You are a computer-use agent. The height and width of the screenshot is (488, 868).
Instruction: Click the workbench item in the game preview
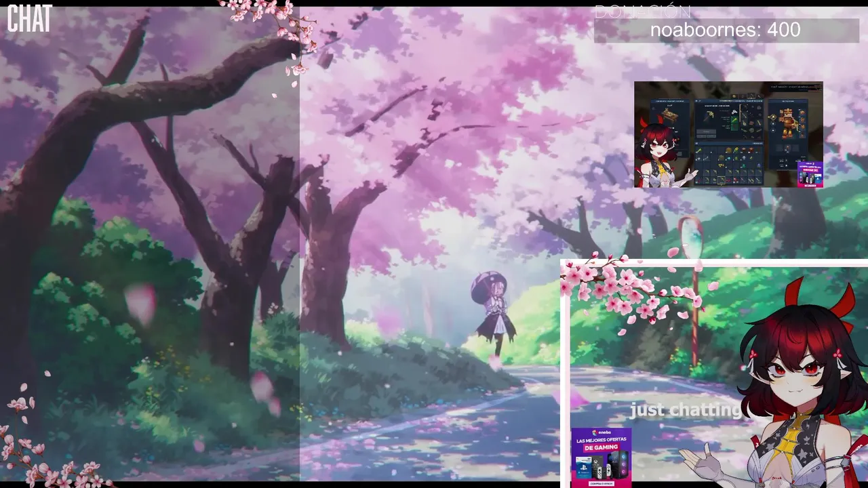[669, 114]
